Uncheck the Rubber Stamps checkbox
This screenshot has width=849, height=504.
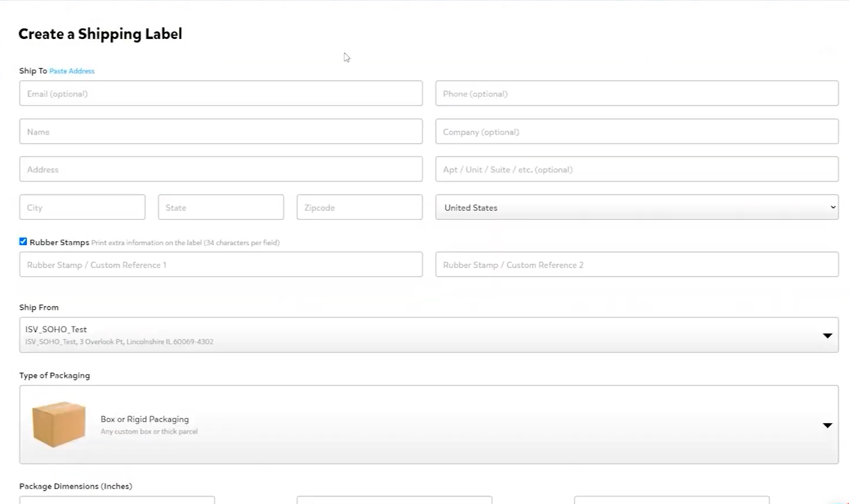[23, 242]
